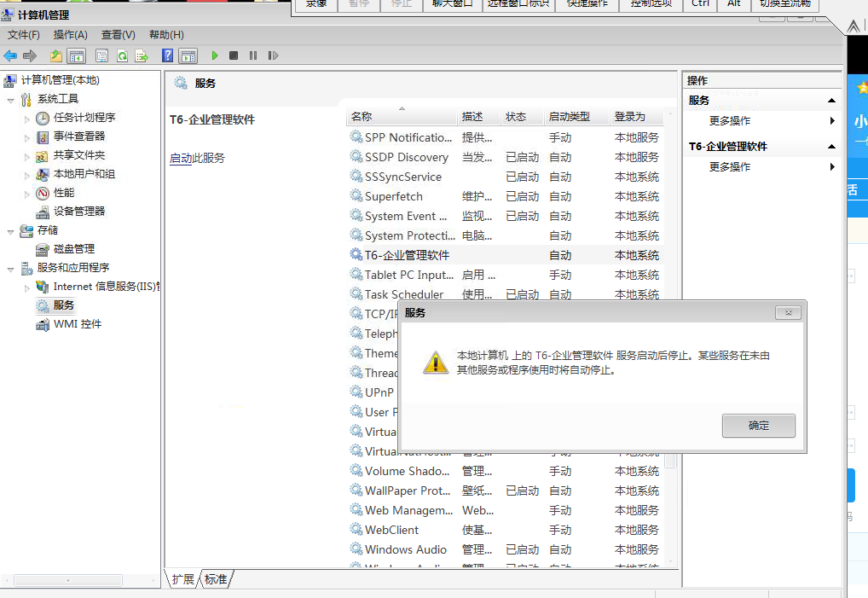Viewport: 868px width, 598px height.
Task: Select 设备管理器 icon in tree
Action: point(43,212)
